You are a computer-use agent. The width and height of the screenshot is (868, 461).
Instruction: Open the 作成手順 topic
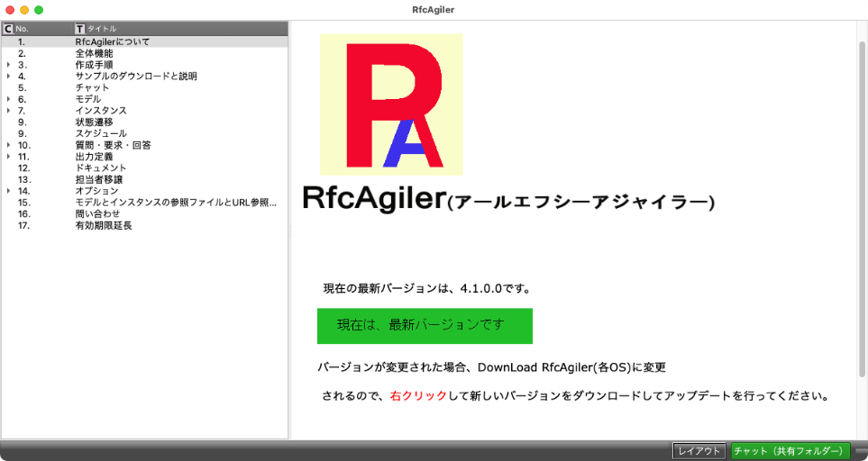click(x=94, y=65)
